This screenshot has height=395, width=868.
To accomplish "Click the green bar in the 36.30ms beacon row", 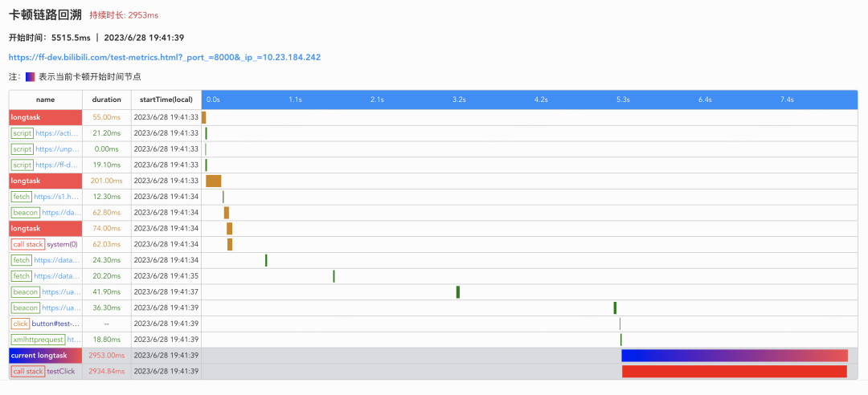I will pos(615,307).
